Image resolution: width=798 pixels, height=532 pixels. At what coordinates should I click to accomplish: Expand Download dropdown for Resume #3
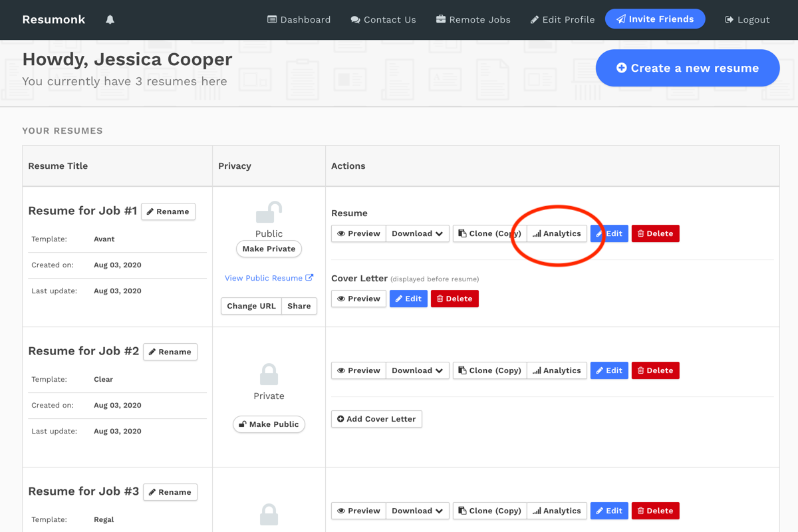[x=417, y=511]
